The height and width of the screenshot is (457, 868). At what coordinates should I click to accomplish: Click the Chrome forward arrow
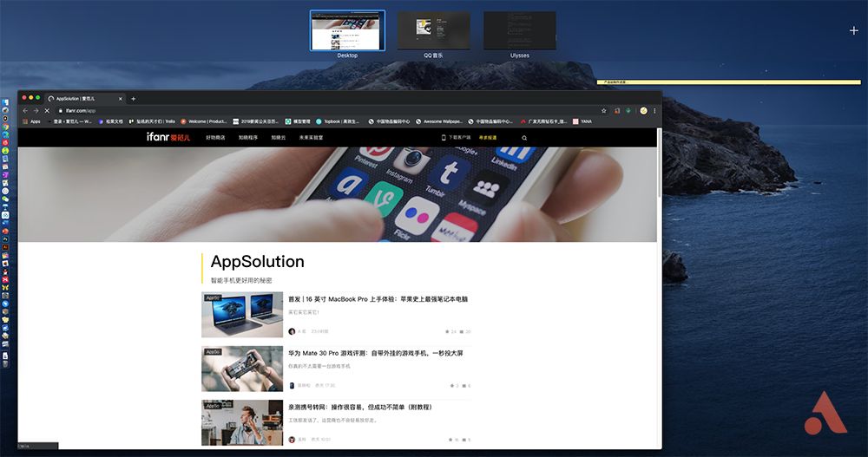36,111
